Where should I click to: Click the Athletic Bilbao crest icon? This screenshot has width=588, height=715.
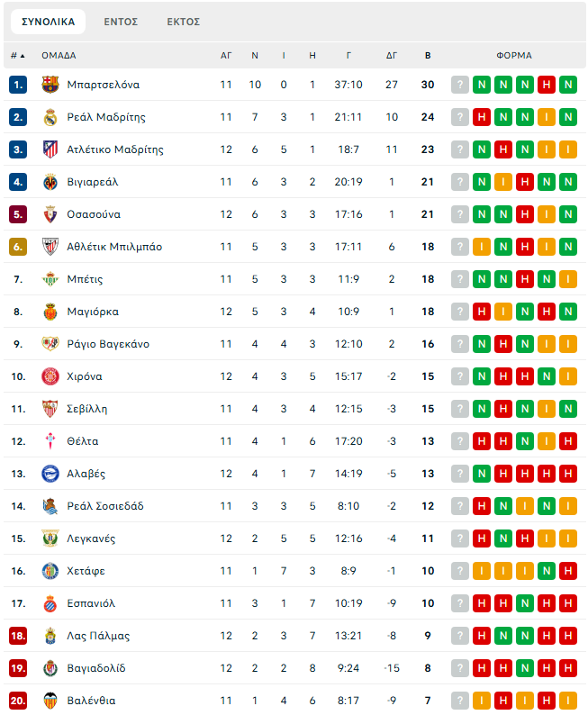[50, 247]
